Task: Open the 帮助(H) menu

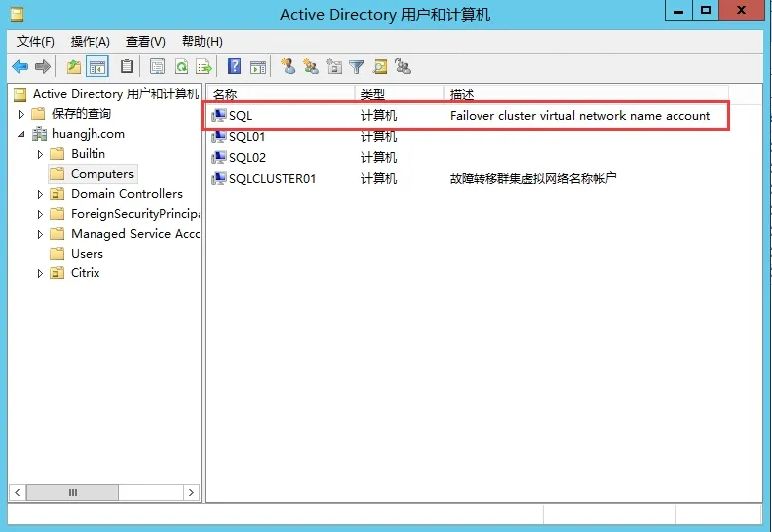Action: point(202,42)
